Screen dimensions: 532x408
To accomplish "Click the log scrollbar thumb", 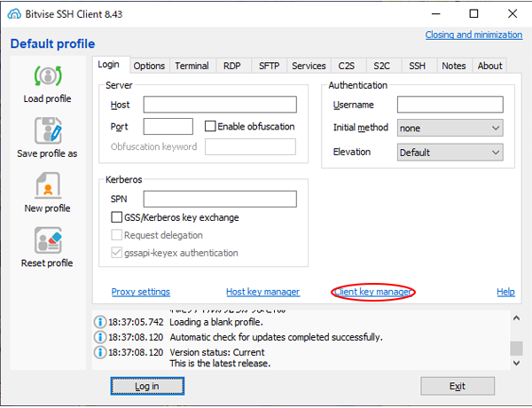I will pos(516,348).
